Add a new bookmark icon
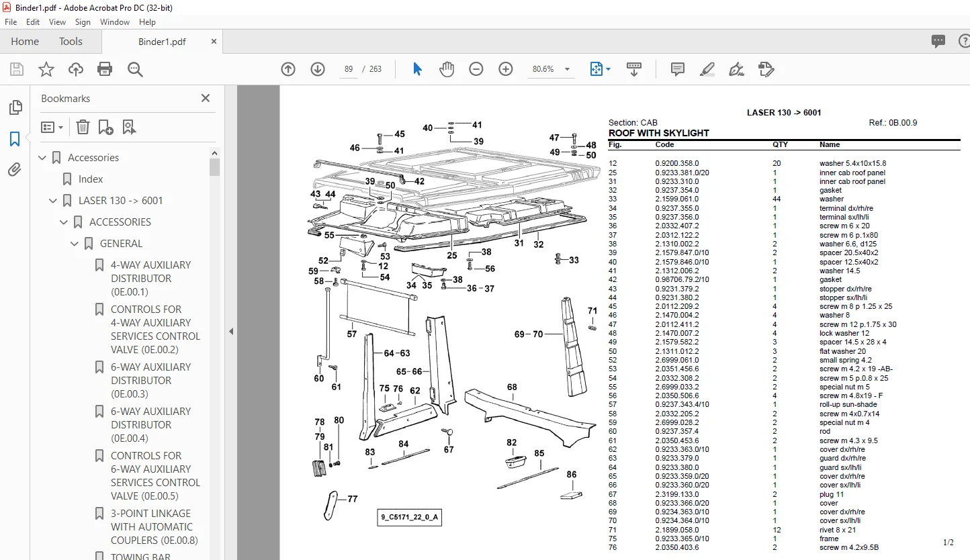The image size is (970, 560). point(105,127)
